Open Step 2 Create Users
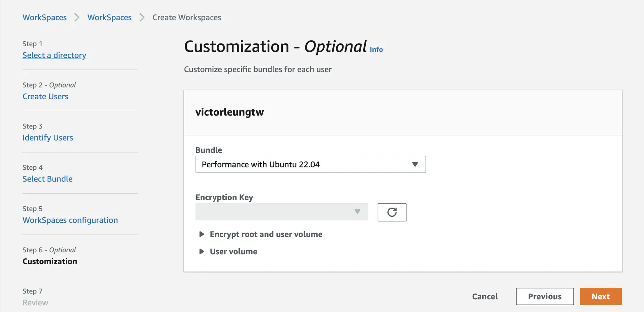The width and height of the screenshot is (644, 312). click(45, 97)
